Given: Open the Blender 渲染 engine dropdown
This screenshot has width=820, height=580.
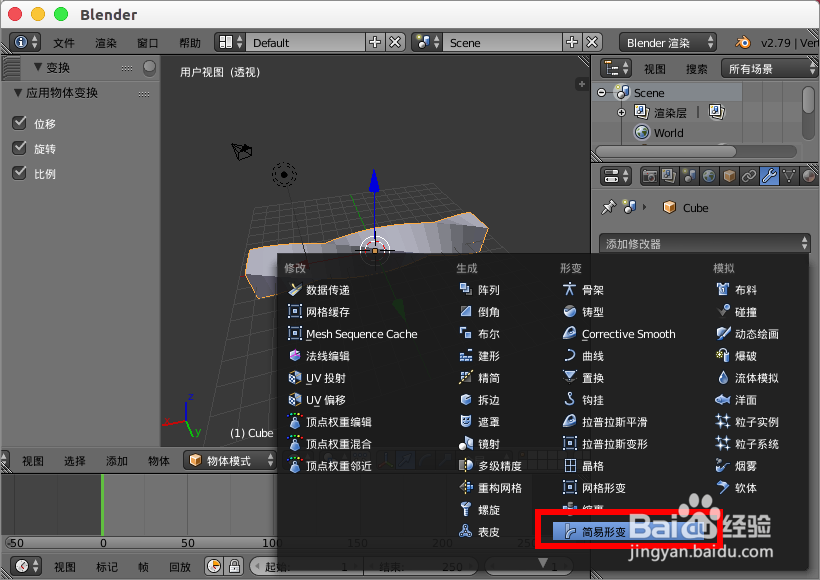Looking at the screenshot, I should [668, 42].
